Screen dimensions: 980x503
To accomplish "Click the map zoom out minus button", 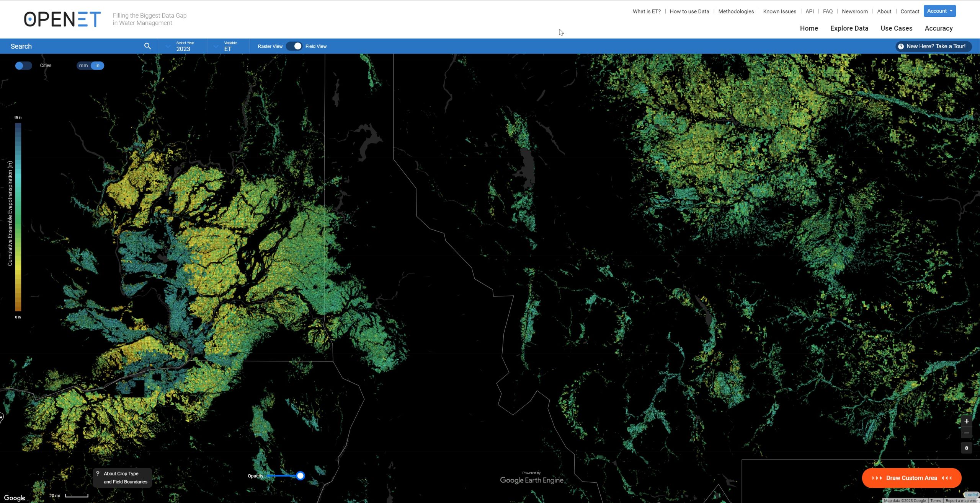I will tap(966, 433).
